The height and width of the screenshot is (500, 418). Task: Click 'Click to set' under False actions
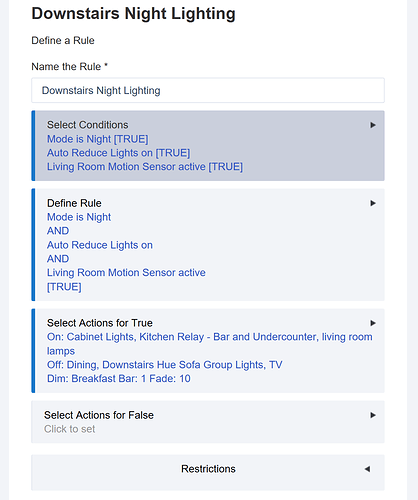point(70,429)
